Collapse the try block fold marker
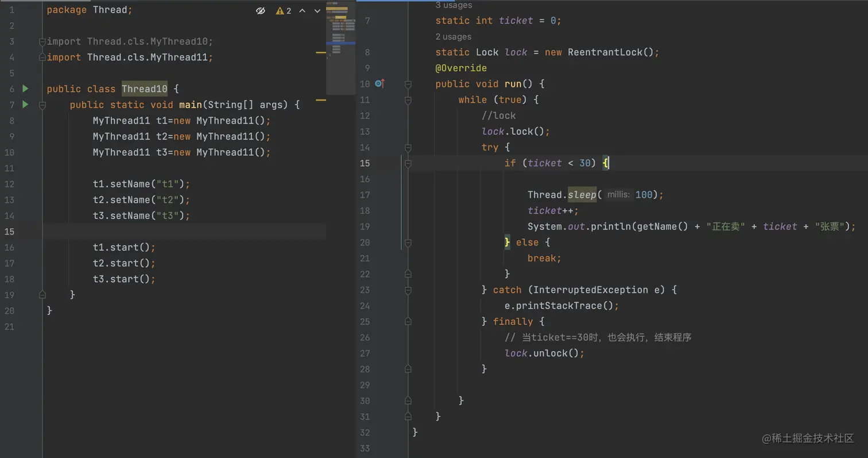This screenshot has width=868, height=458. [x=408, y=147]
